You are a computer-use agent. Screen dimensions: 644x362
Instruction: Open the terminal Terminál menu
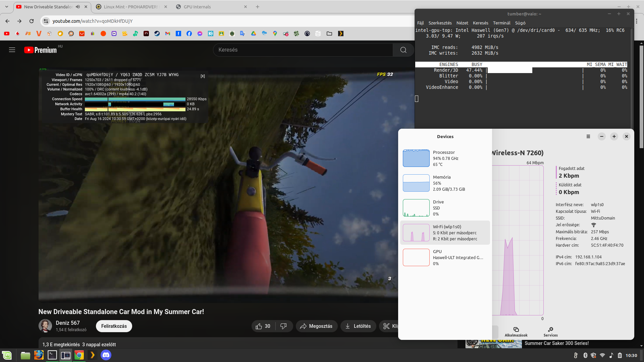click(x=501, y=23)
